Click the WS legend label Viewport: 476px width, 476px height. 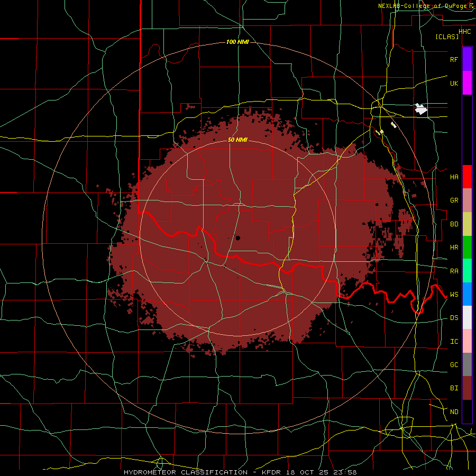point(454,295)
